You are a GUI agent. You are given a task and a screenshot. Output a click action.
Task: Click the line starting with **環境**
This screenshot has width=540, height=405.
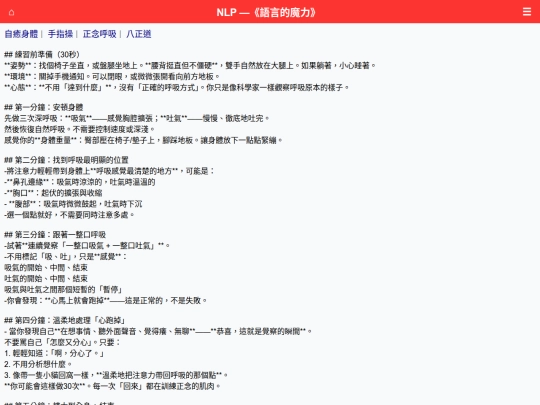point(112,76)
